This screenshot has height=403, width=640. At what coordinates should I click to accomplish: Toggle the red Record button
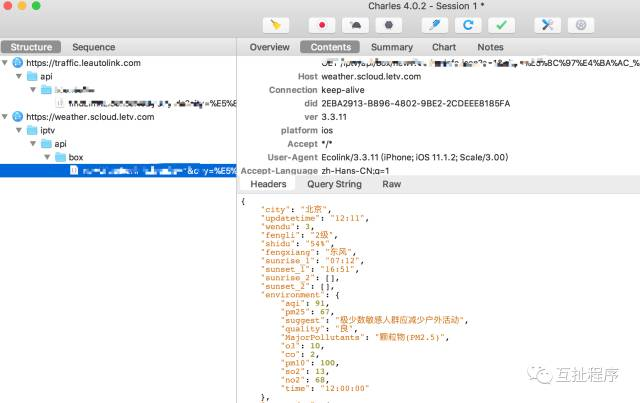322,25
